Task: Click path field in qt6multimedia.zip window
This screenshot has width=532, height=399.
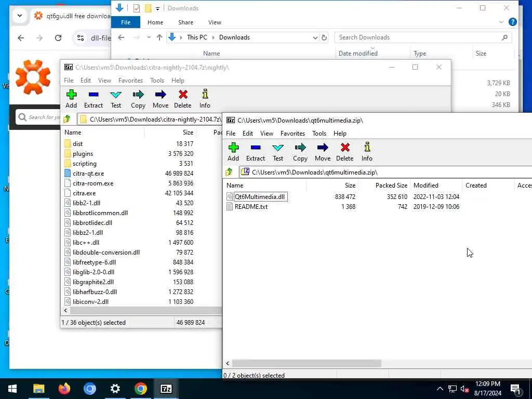Action: (x=385, y=172)
